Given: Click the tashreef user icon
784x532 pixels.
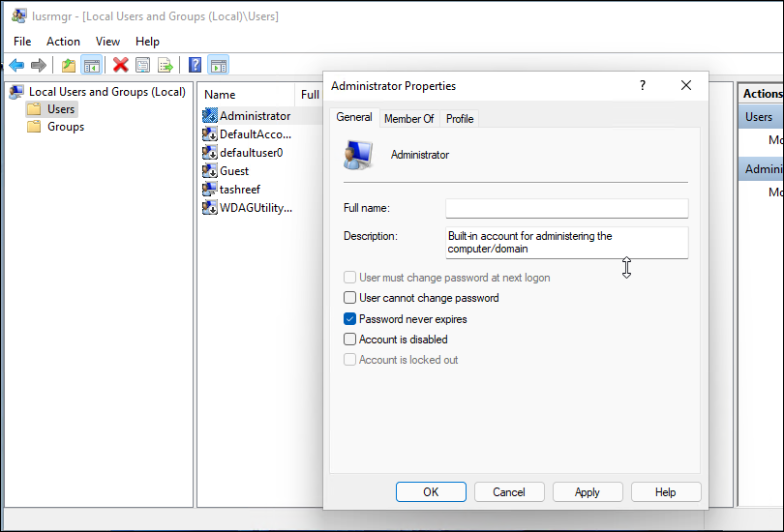Looking at the screenshot, I should (x=209, y=190).
